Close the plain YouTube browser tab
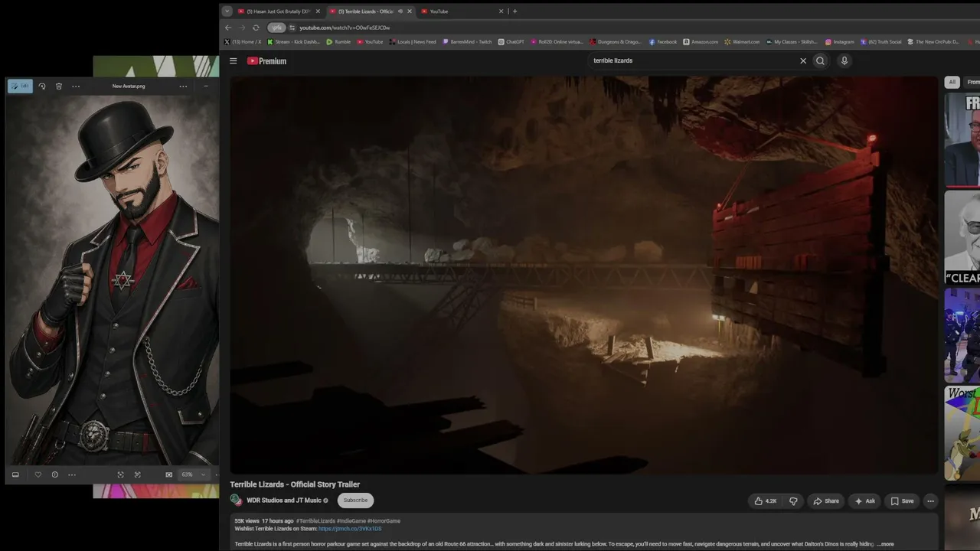Image resolution: width=980 pixels, height=551 pixels. tap(501, 11)
